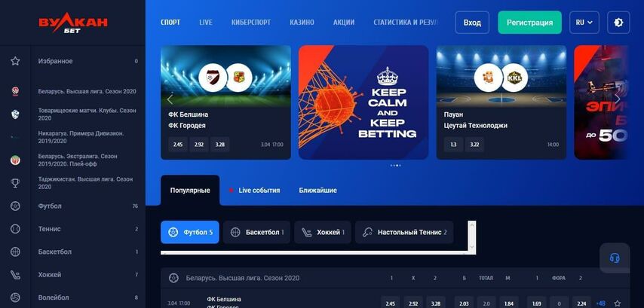Open the RU language dropdown
Screen dimensions: 644x308
tap(584, 23)
